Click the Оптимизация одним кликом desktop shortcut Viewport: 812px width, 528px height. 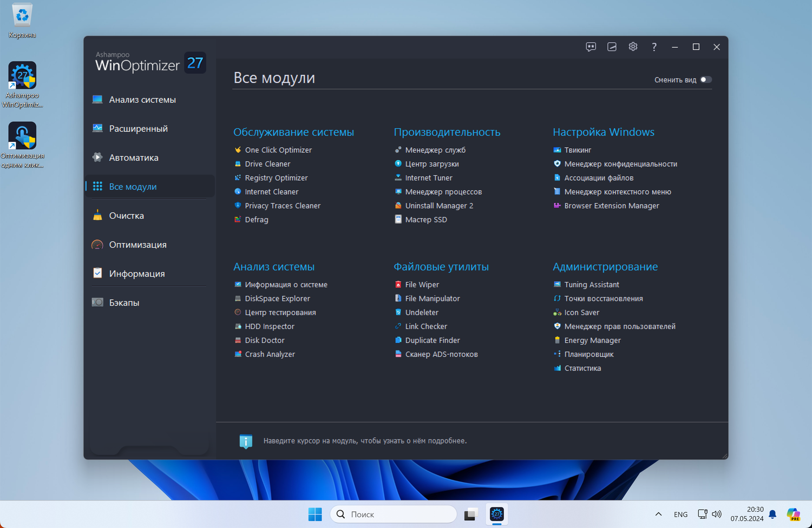(22, 145)
